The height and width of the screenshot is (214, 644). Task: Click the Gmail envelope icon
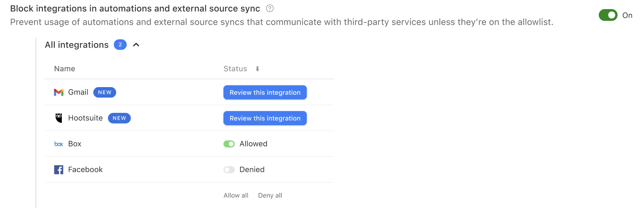[59, 92]
